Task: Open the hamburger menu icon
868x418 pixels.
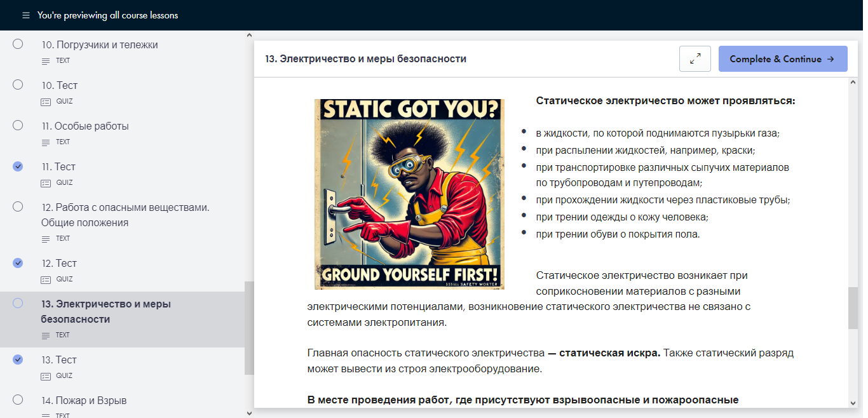Action: (26, 15)
